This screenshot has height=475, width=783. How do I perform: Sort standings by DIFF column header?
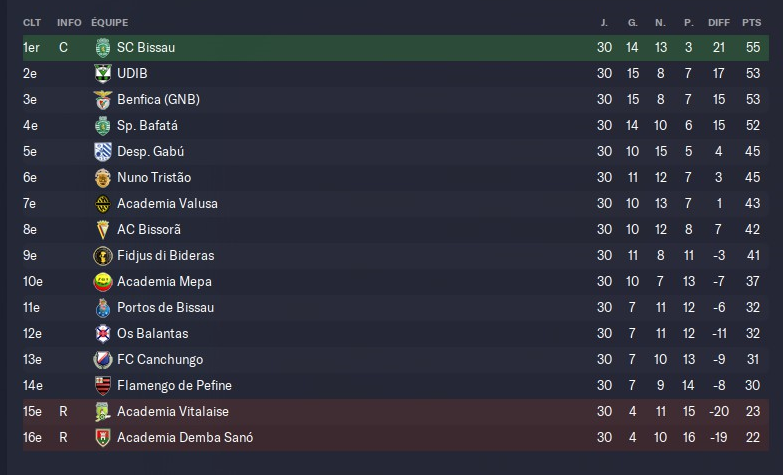point(718,22)
